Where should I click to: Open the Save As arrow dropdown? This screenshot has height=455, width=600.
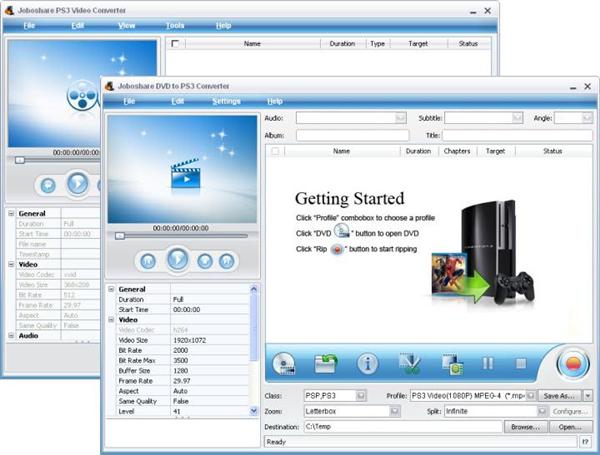587,395
